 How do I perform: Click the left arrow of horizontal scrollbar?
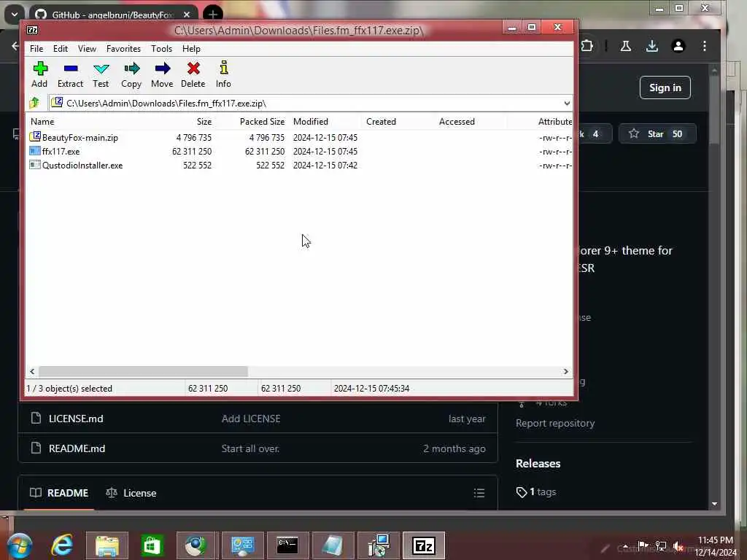point(32,371)
